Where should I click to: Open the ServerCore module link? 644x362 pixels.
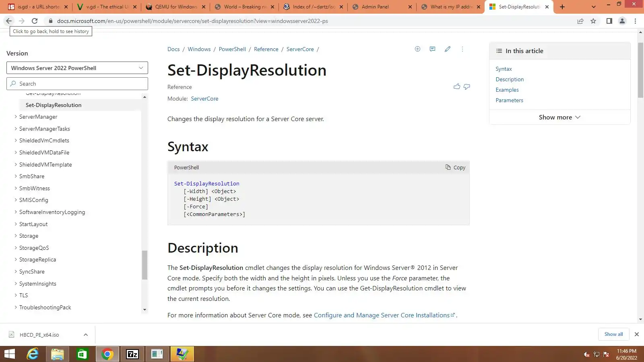click(204, 99)
